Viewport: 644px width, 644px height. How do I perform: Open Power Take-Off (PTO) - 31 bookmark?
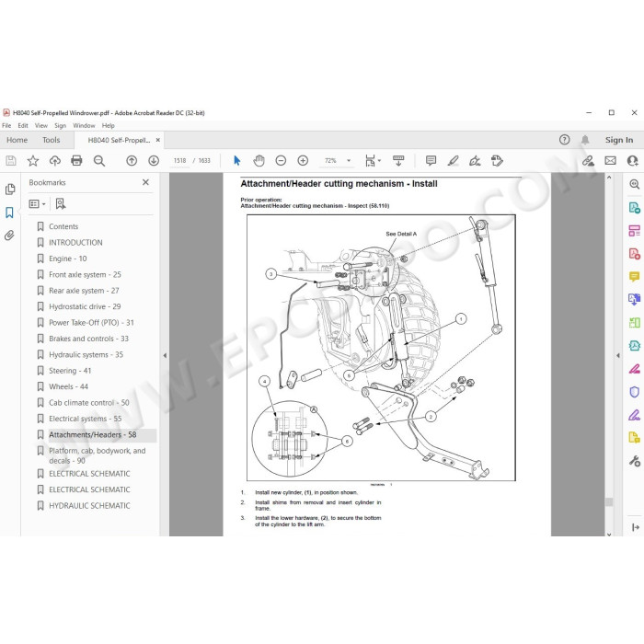[91, 322]
